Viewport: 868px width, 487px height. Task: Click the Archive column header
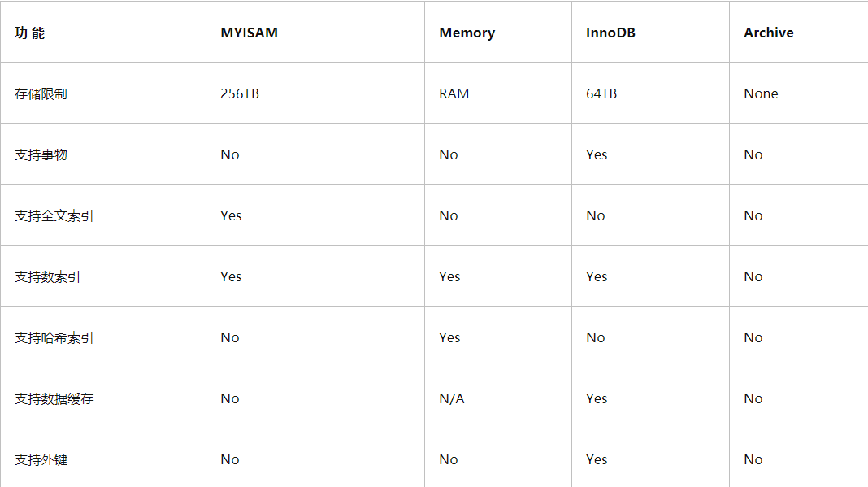[768, 33]
